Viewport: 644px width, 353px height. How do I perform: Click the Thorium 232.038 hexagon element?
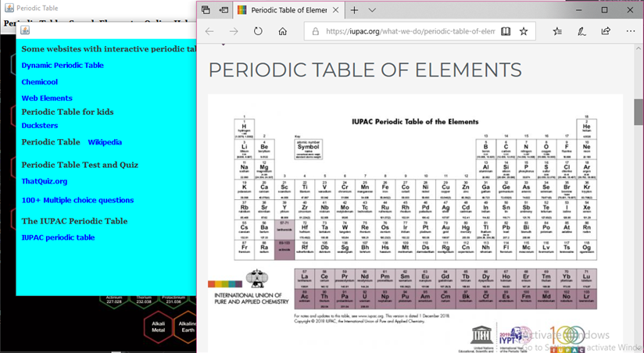144,302
